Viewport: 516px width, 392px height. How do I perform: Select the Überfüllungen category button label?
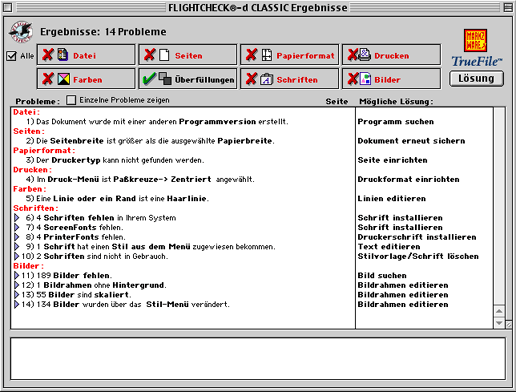click(205, 80)
